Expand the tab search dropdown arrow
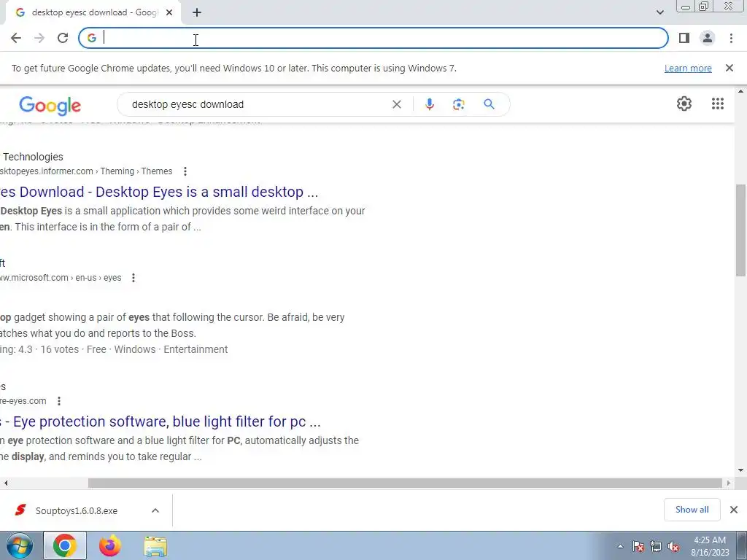The height and width of the screenshot is (560, 747). click(x=659, y=12)
